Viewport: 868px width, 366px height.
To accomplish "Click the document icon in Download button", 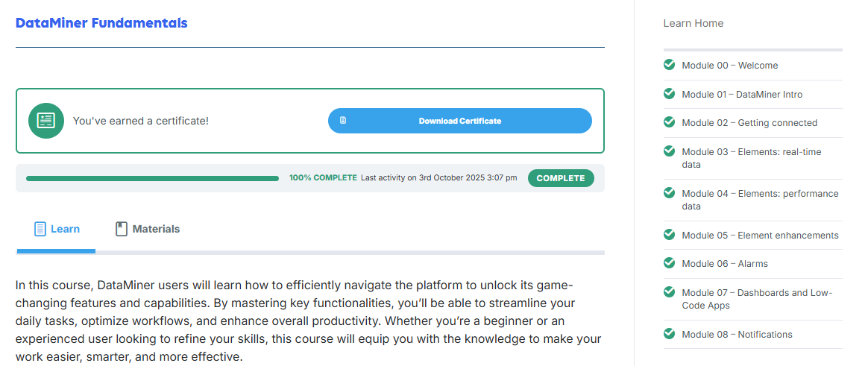I will (343, 121).
